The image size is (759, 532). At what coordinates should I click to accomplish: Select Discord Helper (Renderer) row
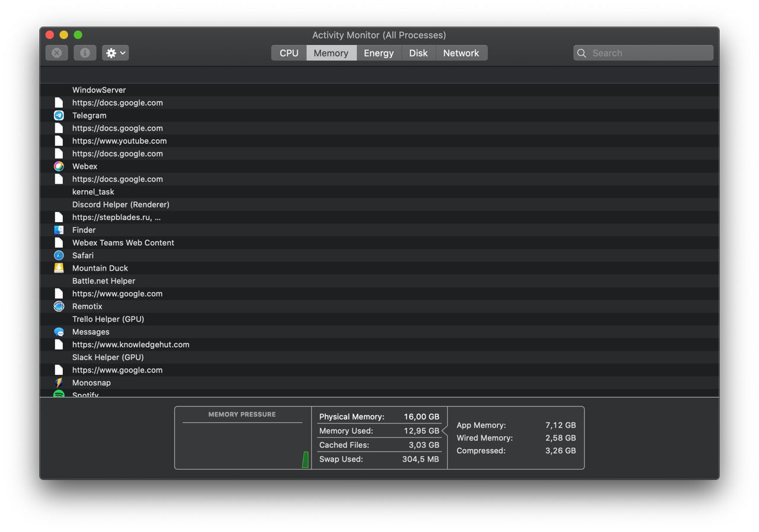(379, 204)
